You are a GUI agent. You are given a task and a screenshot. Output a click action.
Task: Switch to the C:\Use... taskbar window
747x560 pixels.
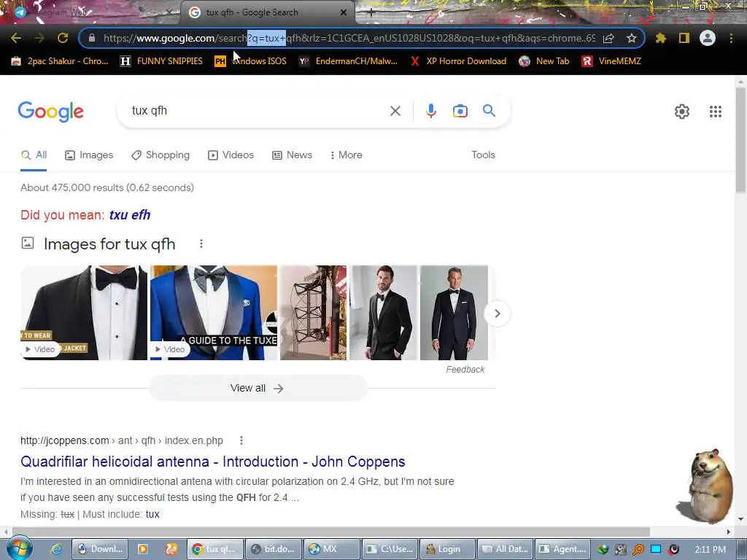coord(390,549)
